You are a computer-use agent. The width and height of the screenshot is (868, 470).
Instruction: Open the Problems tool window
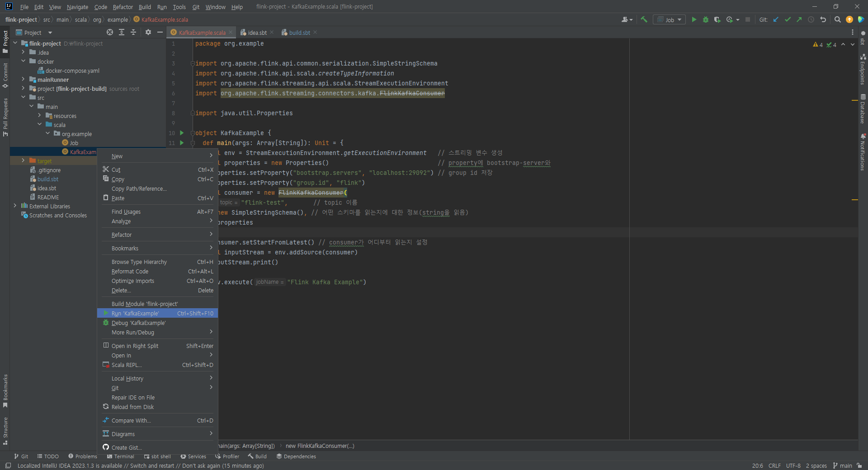point(83,456)
